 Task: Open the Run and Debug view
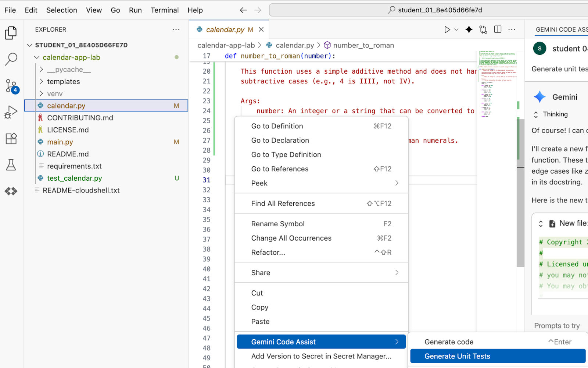click(x=11, y=112)
